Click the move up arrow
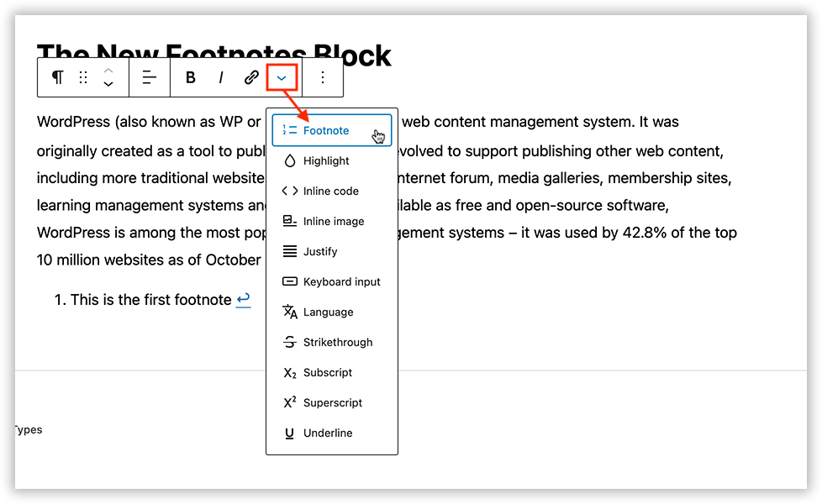Screen dimensions: 822x504 click(x=108, y=71)
